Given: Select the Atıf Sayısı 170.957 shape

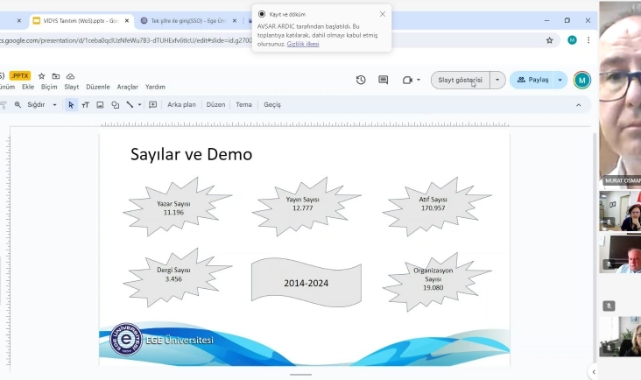Looking at the screenshot, I should pyautogui.click(x=437, y=206).
